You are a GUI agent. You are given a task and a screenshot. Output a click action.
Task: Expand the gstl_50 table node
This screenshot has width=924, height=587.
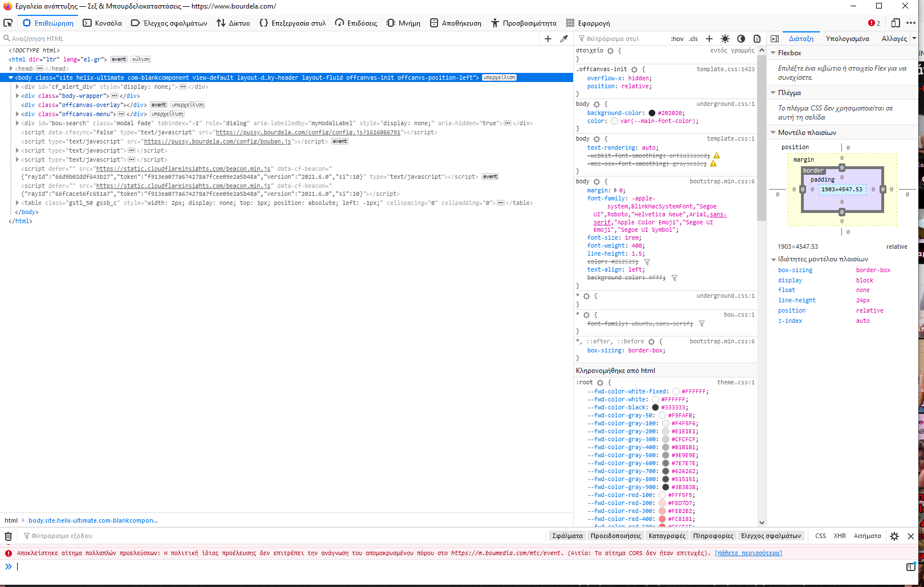[17, 203]
